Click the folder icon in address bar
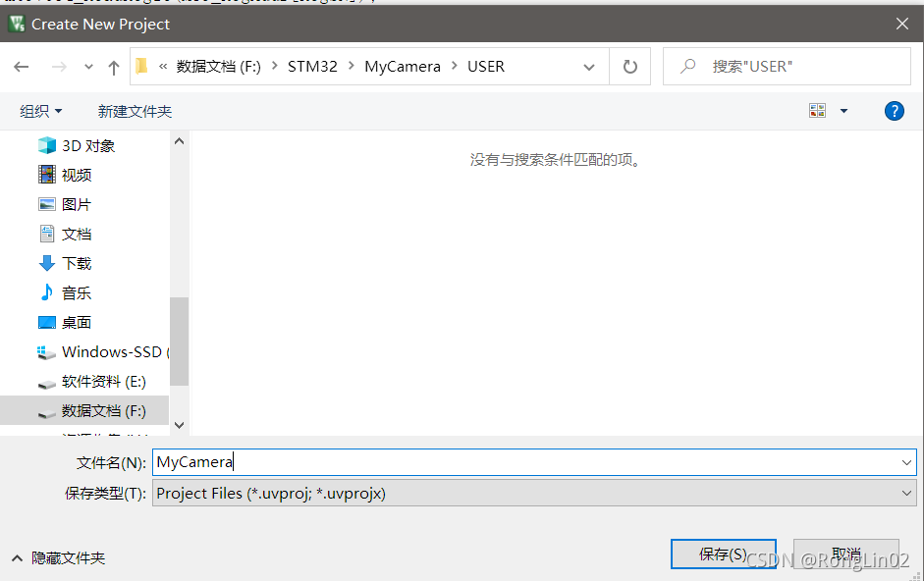924x581 pixels. pos(141,66)
